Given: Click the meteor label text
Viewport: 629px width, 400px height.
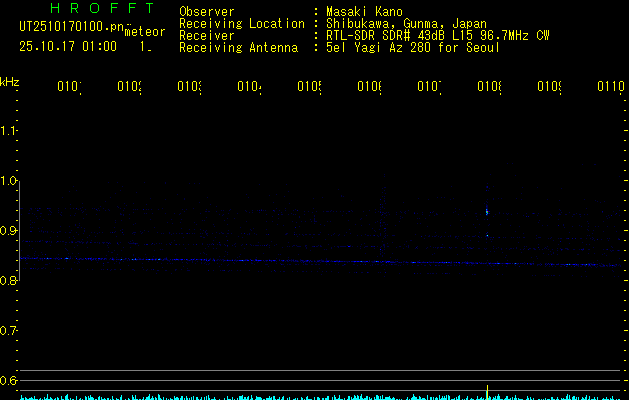Looking at the screenshot, I should (x=145, y=32).
